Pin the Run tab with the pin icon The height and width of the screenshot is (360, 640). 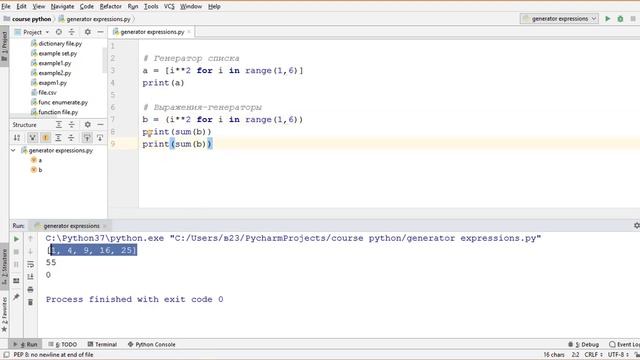click(16, 297)
